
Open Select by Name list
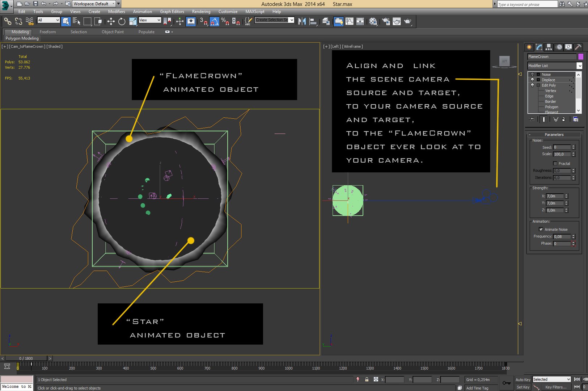(x=76, y=21)
